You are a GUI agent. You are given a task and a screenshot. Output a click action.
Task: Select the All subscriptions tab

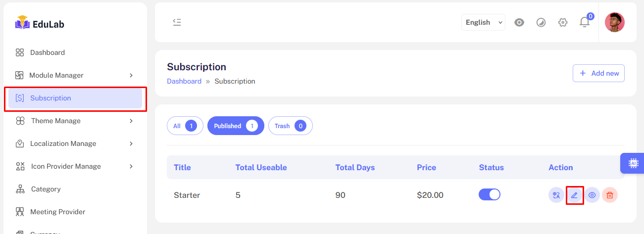tap(185, 126)
